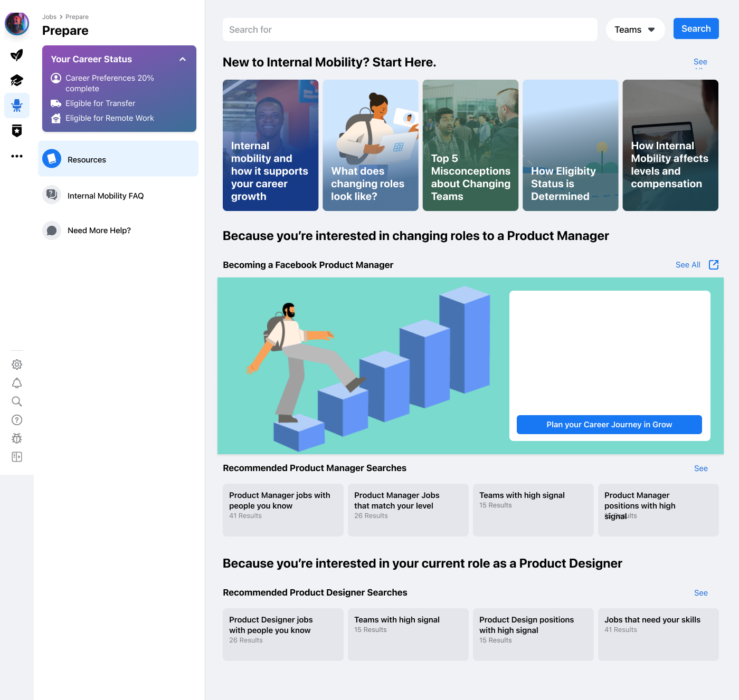Open the Grow section via the leaf icon

(x=16, y=54)
